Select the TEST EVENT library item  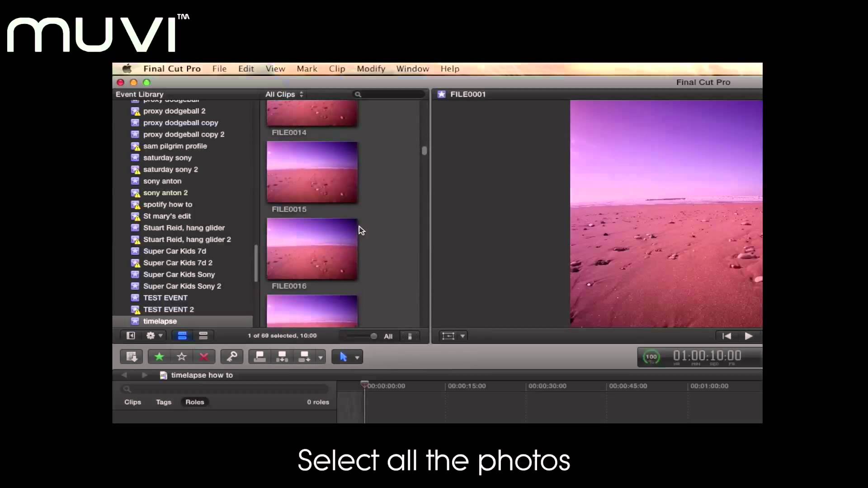(165, 298)
